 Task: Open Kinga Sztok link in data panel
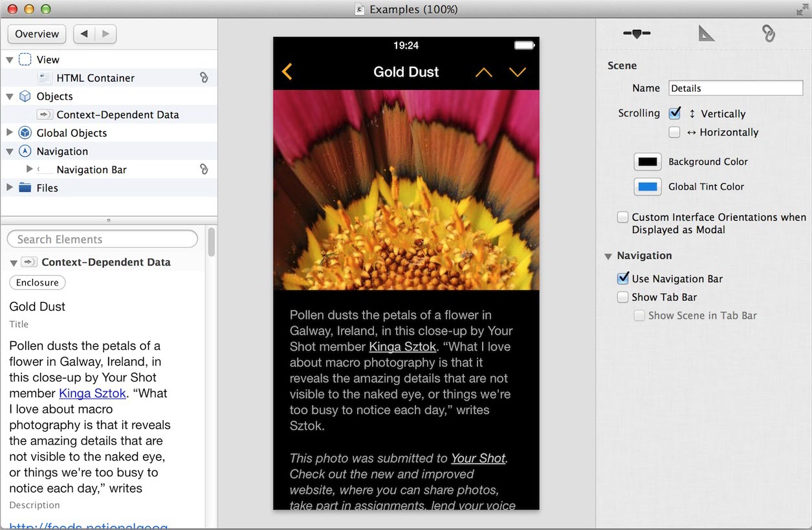point(93,393)
